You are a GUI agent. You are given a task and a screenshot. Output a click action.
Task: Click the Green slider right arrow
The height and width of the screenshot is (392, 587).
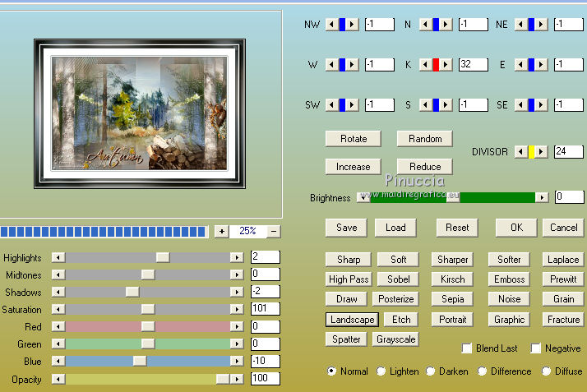[237, 344]
